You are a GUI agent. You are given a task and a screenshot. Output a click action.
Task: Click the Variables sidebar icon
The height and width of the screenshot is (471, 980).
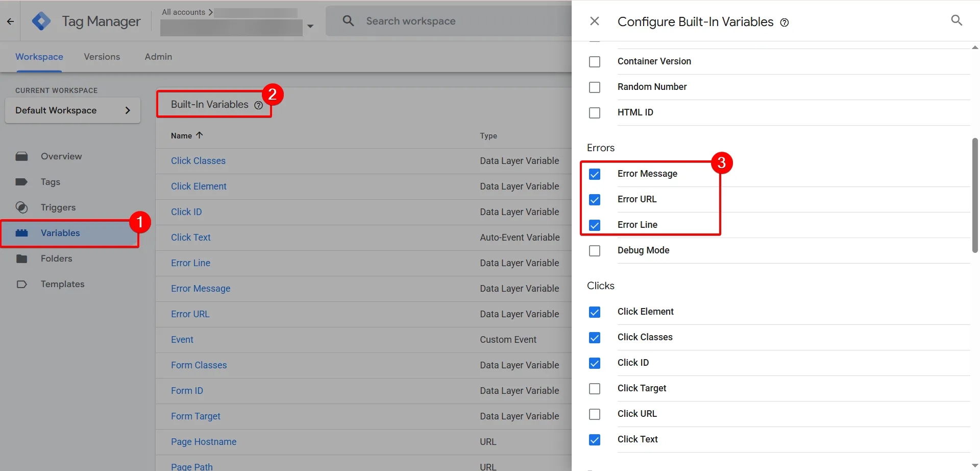point(21,233)
